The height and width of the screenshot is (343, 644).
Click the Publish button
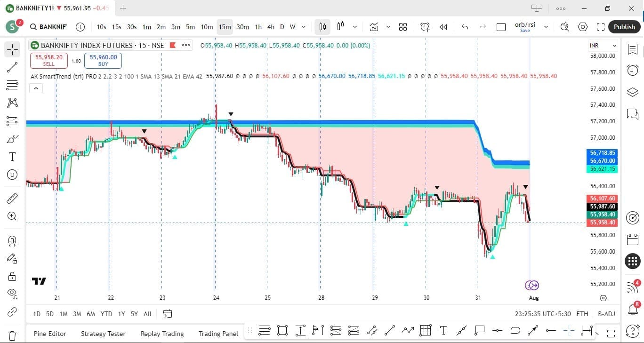click(x=624, y=27)
